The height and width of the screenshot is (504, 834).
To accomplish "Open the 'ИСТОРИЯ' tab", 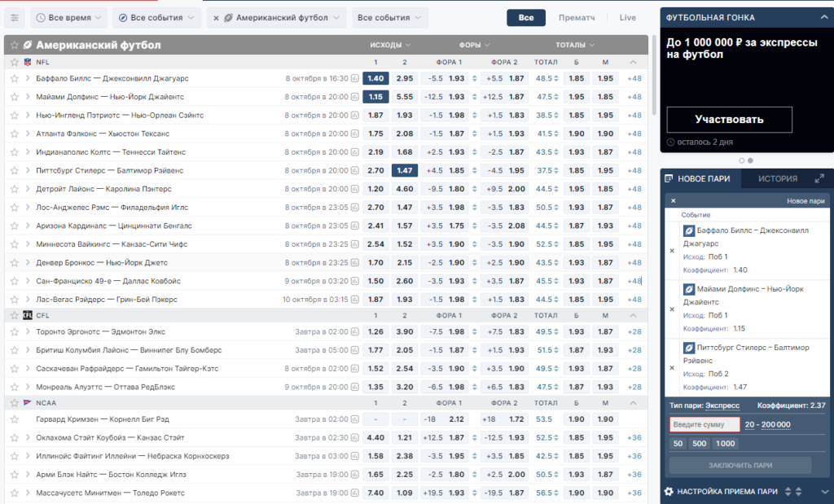I will click(x=778, y=178).
